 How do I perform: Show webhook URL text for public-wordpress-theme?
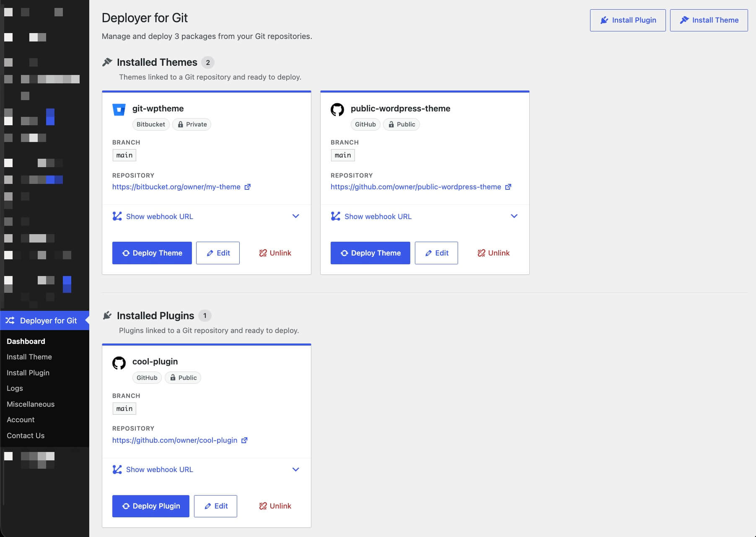(x=378, y=217)
